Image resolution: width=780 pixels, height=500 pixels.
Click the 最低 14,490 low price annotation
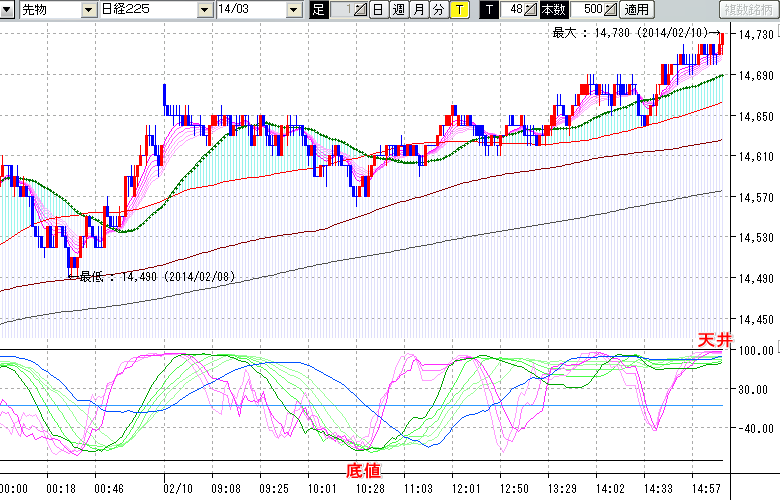coord(156,276)
